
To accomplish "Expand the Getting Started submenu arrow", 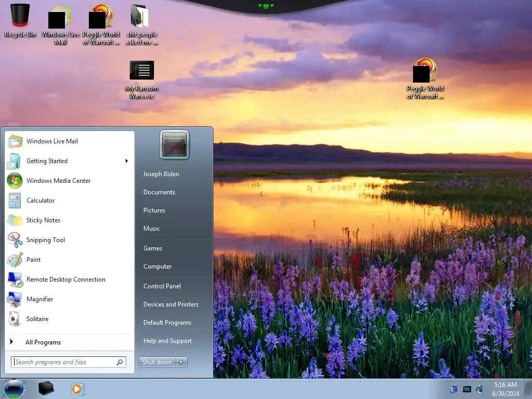I will pos(127,161).
